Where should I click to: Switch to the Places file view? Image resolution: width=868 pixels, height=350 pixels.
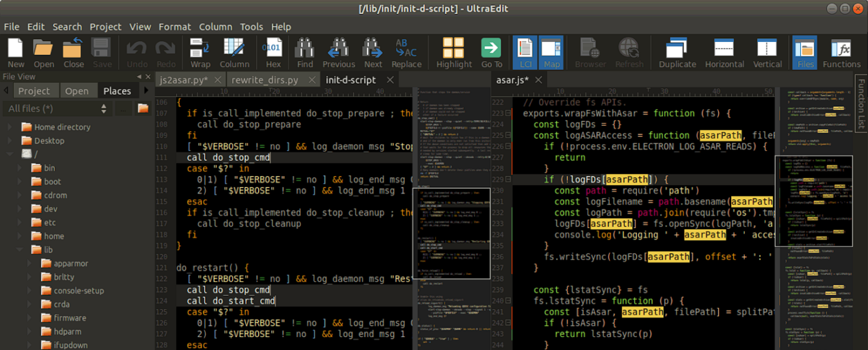tap(117, 90)
